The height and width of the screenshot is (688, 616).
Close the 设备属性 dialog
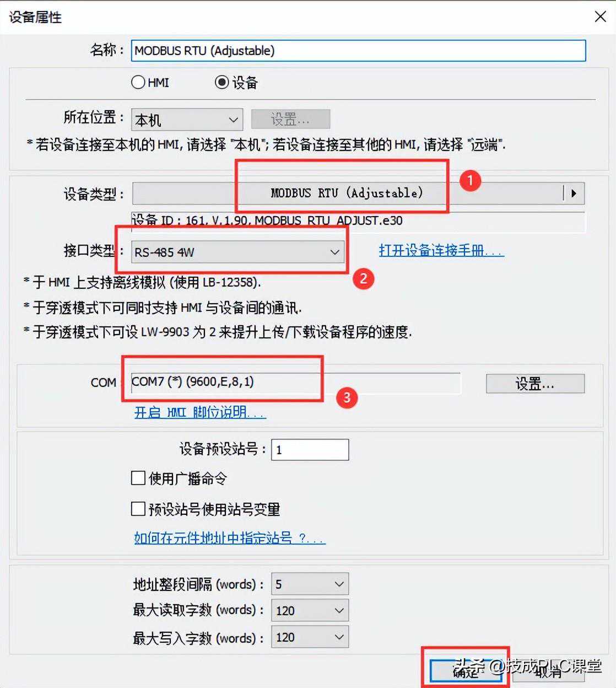click(600, 17)
